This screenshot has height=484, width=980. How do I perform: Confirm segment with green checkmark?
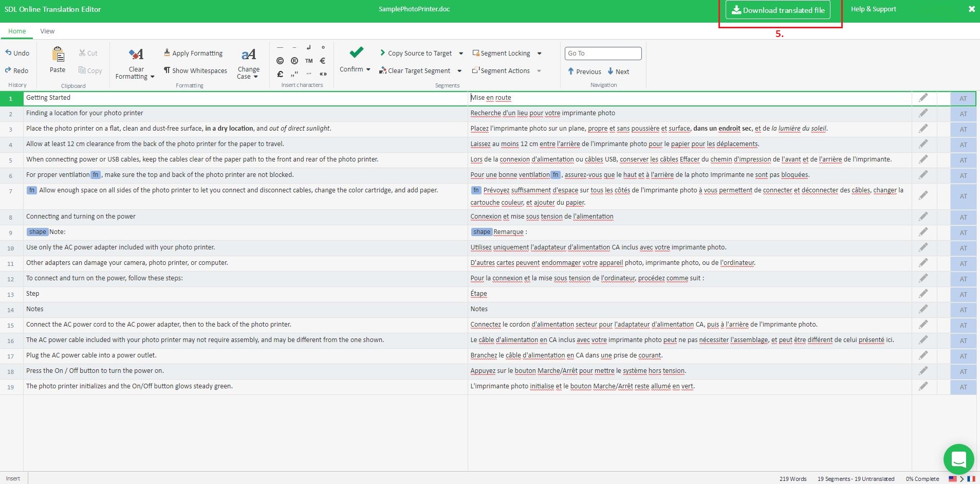coord(356,52)
